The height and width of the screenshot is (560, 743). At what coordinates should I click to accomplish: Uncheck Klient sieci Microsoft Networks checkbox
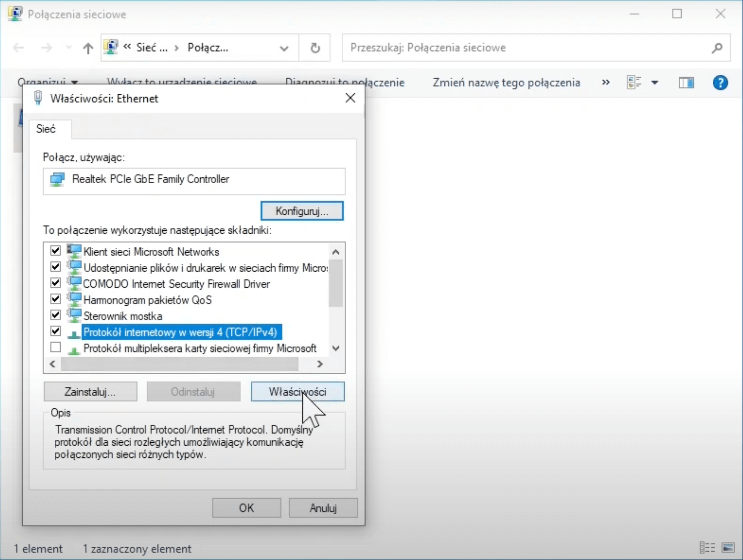(55, 251)
